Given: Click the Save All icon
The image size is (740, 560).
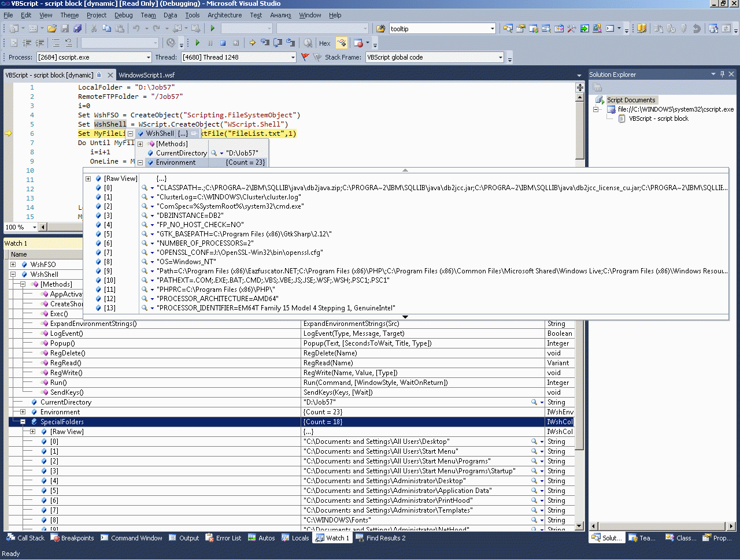Looking at the screenshot, I should pos(77,28).
